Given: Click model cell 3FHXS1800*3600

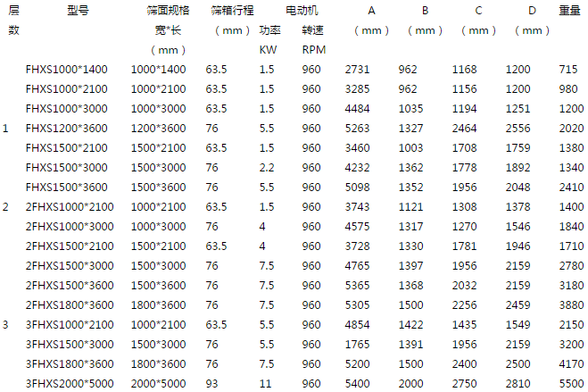Looking at the screenshot, I should coord(69,363).
